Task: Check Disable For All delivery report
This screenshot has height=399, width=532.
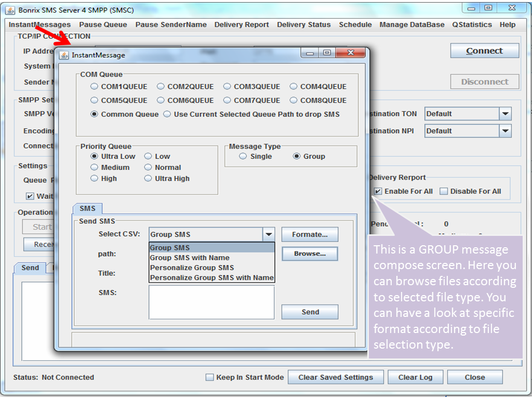Action: [x=444, y=191]
